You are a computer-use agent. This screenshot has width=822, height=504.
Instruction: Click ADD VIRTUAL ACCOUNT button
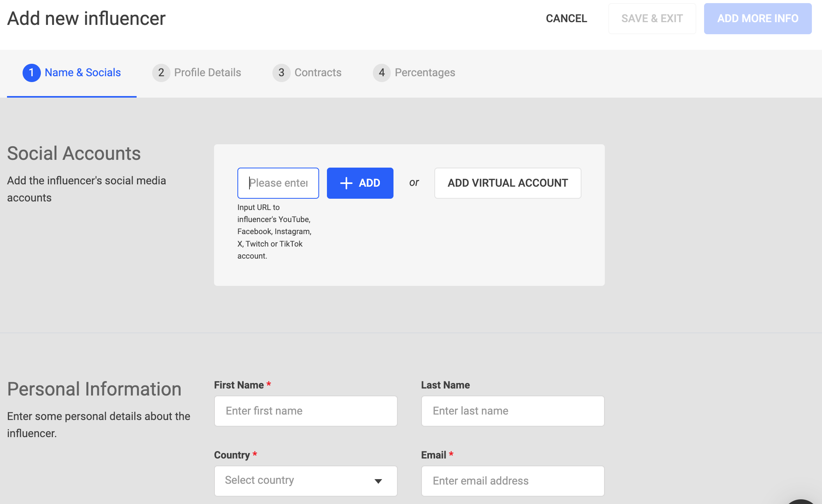coord(508,183)
